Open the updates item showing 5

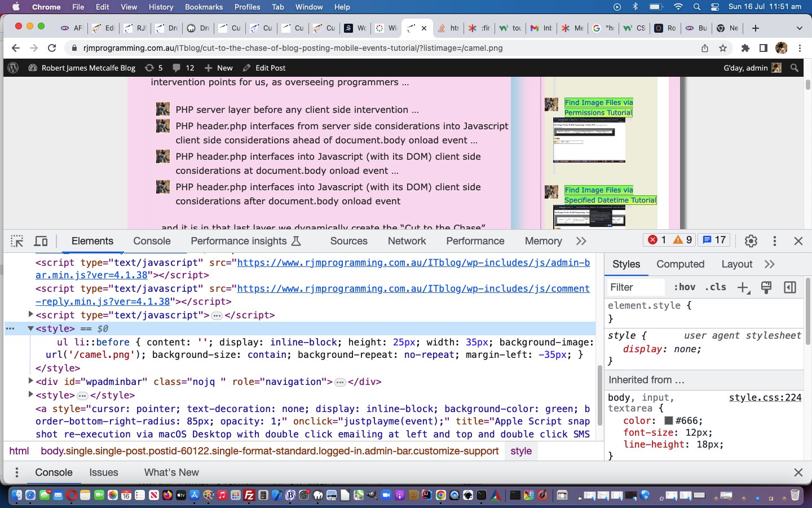coord(153,68)
